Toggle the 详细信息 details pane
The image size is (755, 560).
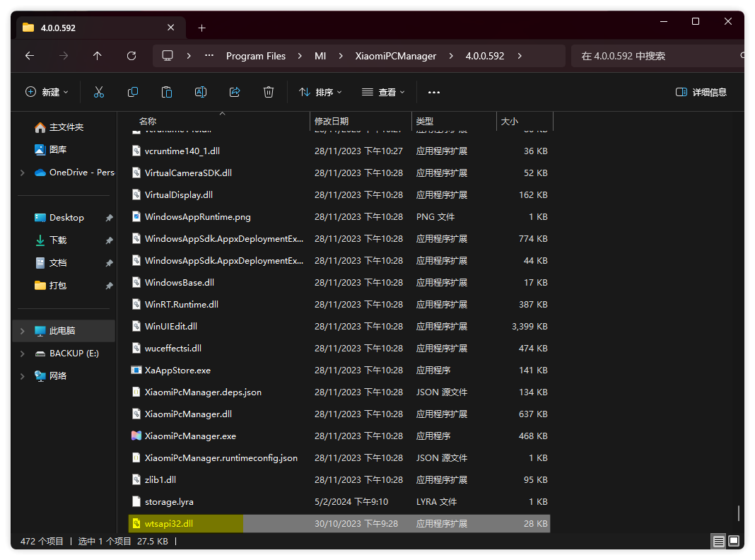pyautogui.click(x=701, y=92)
